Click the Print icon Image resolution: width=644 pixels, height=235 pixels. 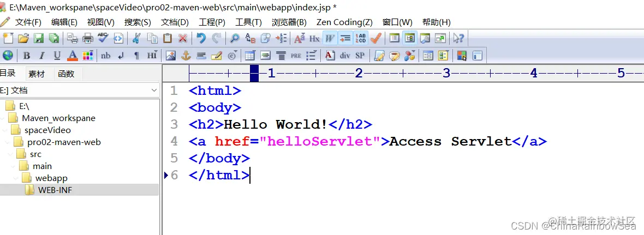click(88, 39)
